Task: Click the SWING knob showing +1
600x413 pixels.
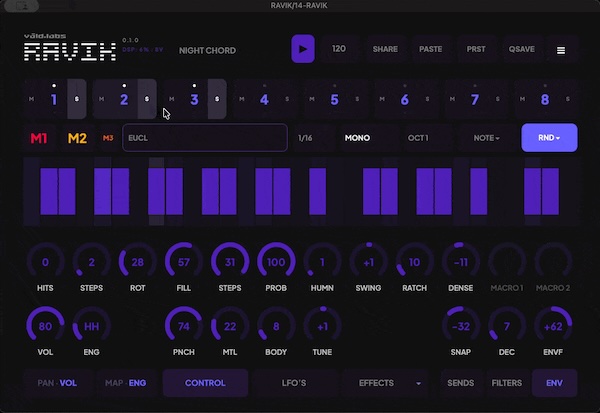Action: coord(368,262)
